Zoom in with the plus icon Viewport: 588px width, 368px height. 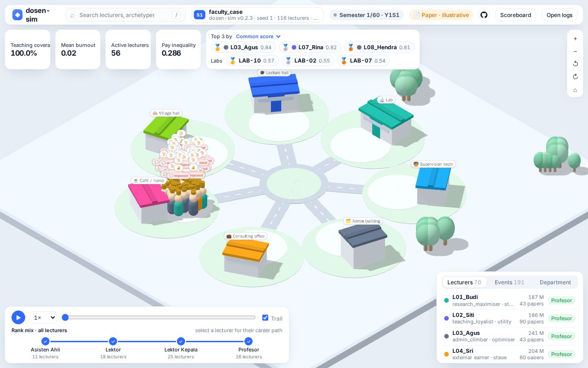pyautogui.click(x=575, y=39)
